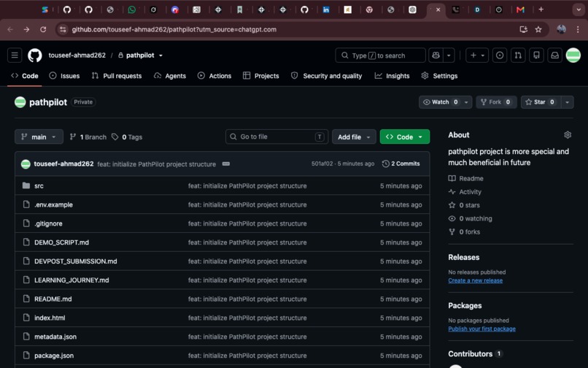This screenshot has width=588, height=368.
Task: Open the DEMO_SCRIPT.md file
Action: coord(61,242)
